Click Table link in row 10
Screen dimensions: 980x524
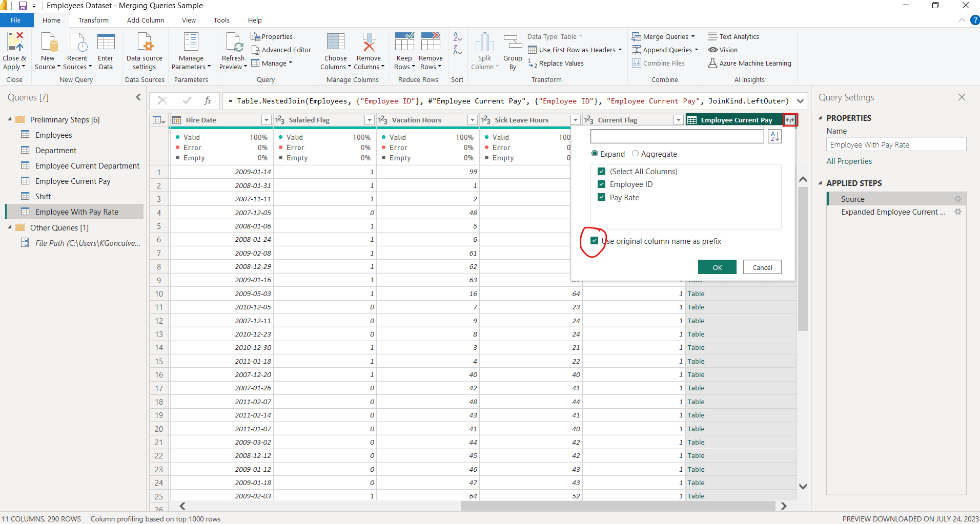point(696,294)
